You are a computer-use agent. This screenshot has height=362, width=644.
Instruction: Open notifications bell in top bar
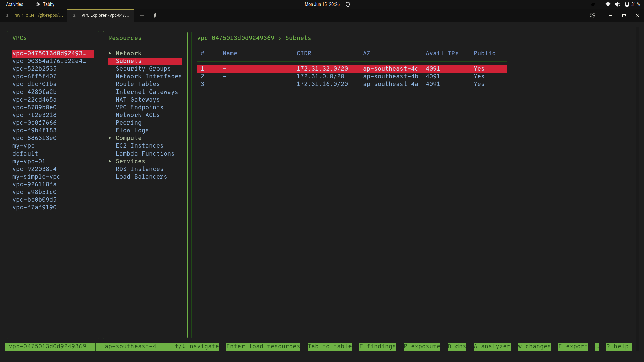pyautogui.click(x=348, y=4)
